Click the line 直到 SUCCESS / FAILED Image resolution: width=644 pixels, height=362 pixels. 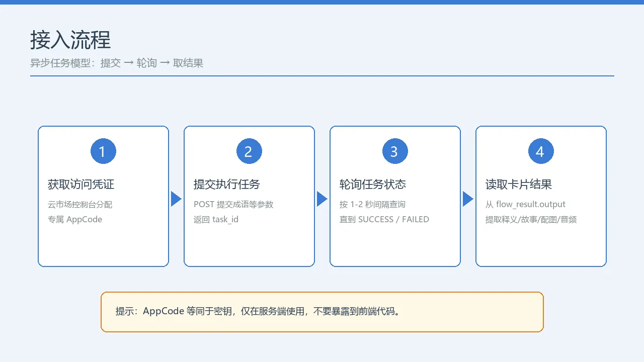384,219
